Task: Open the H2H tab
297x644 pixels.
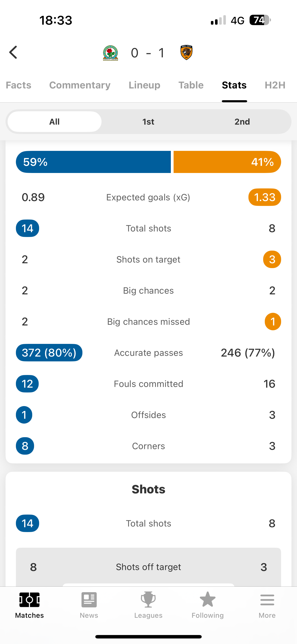Action: point(275,85)
